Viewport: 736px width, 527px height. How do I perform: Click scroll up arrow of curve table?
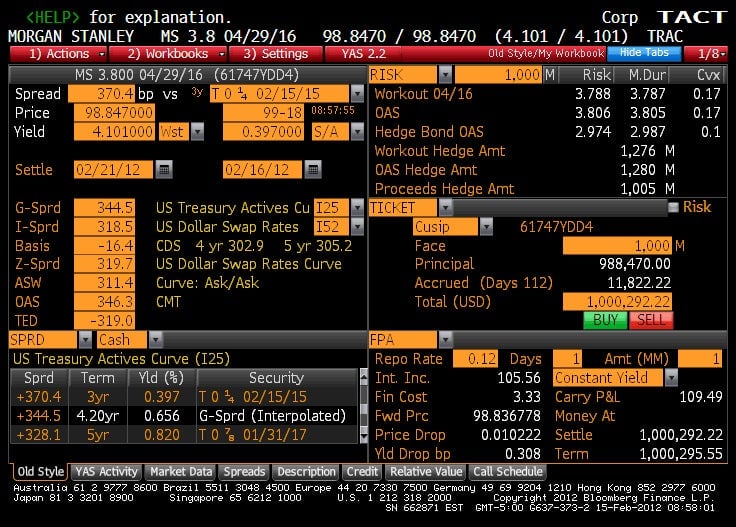363,375
